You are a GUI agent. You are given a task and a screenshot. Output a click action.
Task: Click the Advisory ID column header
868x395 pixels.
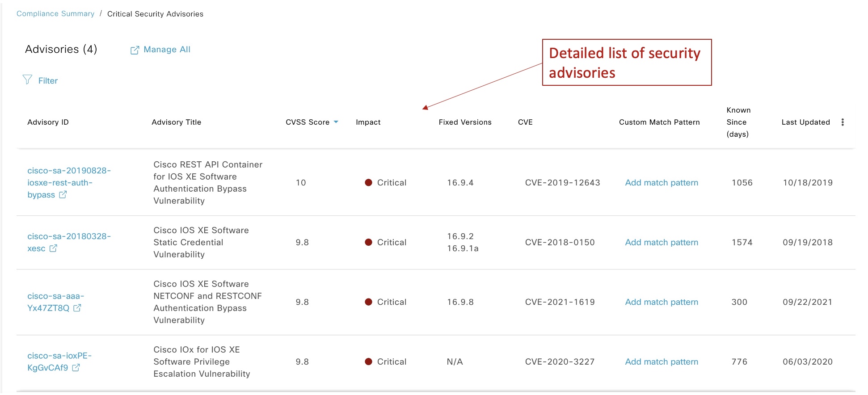[x=48, y=122]
